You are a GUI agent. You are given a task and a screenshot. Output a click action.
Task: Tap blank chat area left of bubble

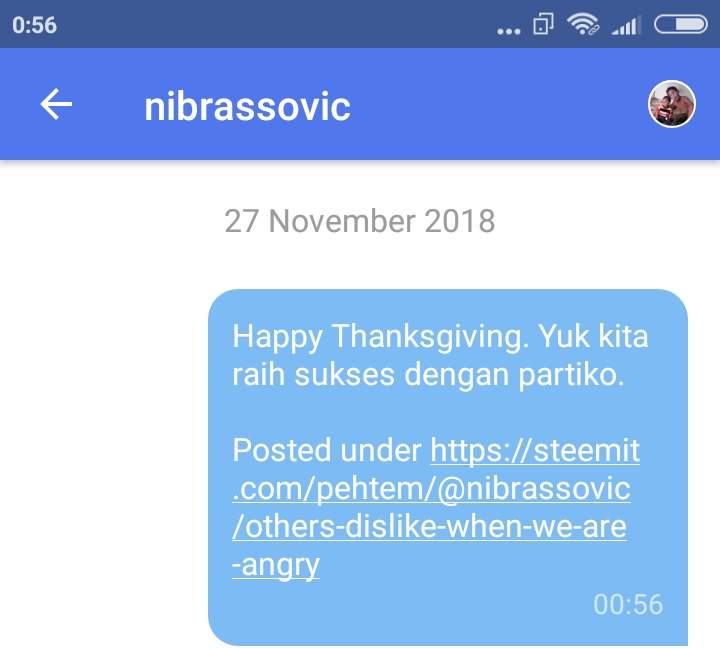tap(103, 459)
